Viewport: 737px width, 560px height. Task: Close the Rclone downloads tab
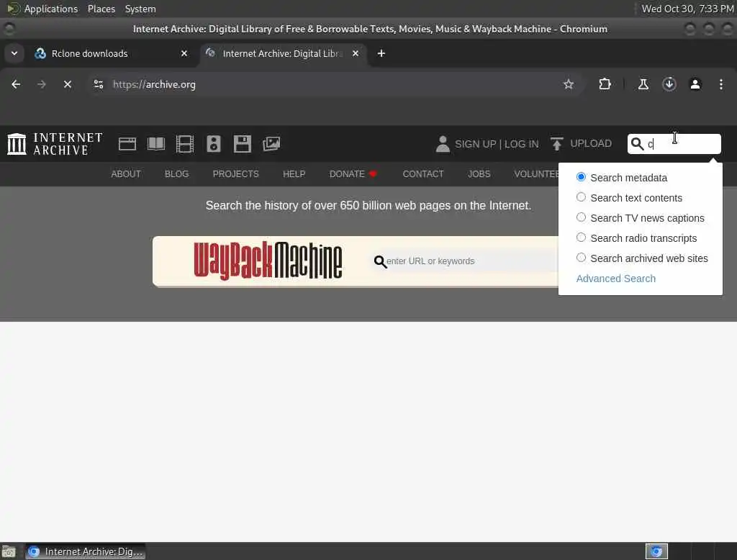pyautogui.click(x=184, y=53)
